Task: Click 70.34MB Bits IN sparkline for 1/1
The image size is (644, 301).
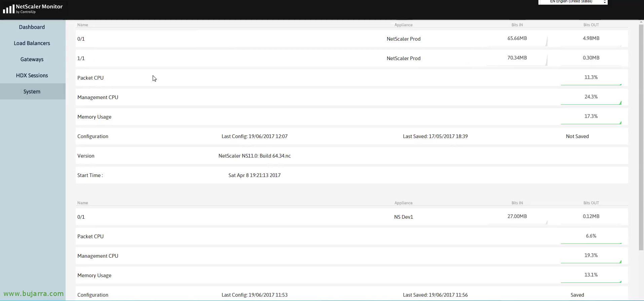Action: [517, 61]
